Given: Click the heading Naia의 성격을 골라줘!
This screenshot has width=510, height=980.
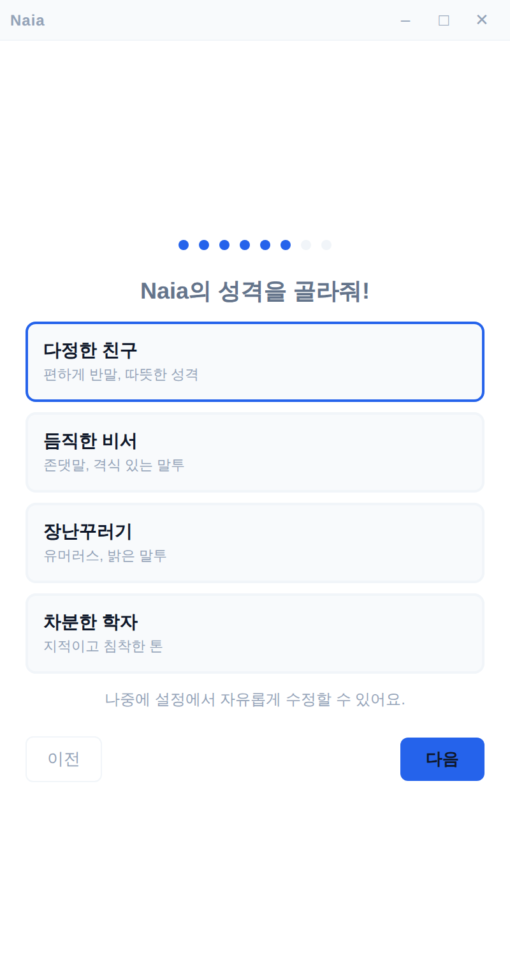Looking at the screenshot, I should [255, 292].
